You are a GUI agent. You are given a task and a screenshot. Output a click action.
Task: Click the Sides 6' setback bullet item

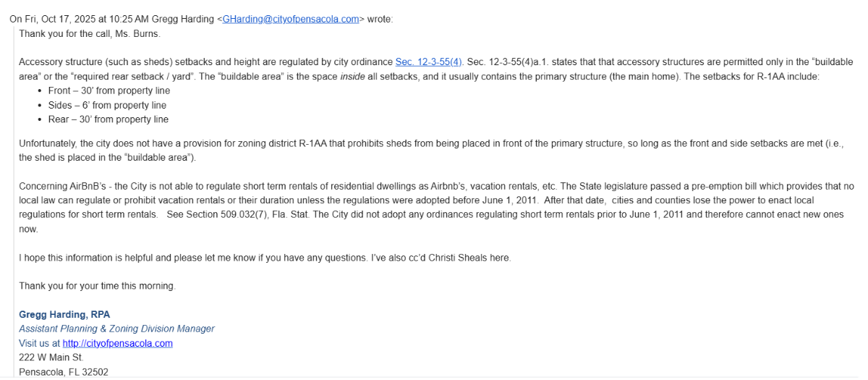coord(107,105)
